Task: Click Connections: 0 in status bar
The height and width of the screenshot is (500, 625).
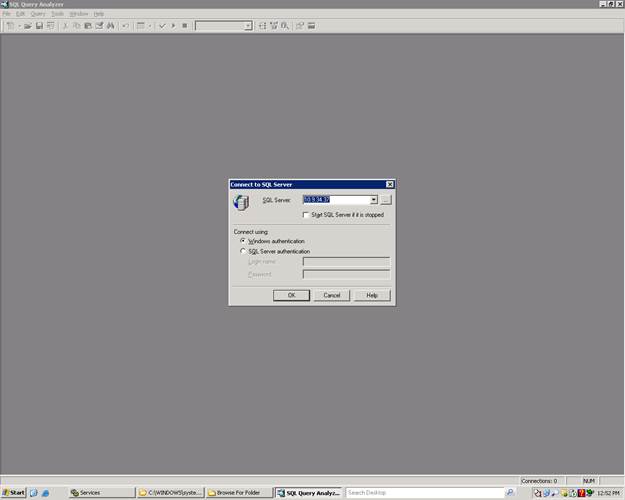Action: [x=539, y=481]
